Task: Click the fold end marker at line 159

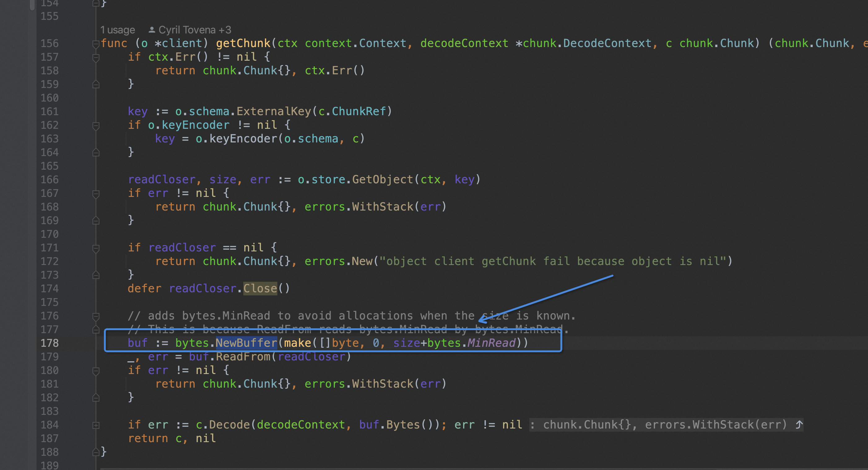Action: (96, 84)
